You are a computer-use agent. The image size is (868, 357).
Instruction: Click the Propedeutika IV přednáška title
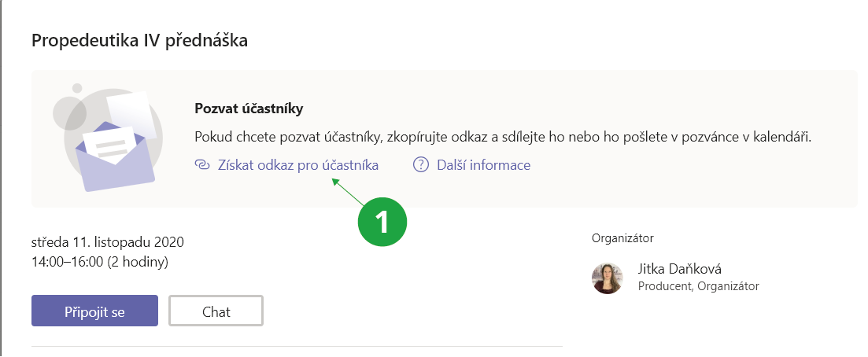[x=140, y=40]
